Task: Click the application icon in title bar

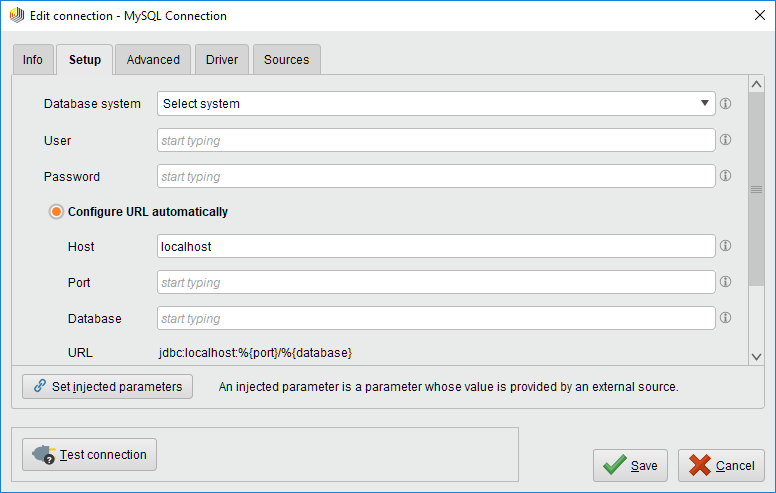Action: 17,16
